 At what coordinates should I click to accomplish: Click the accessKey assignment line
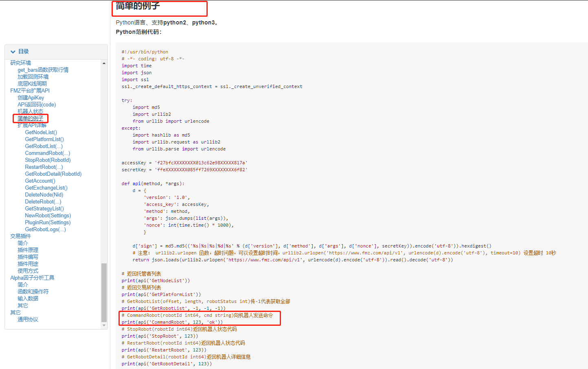point(184,163)
